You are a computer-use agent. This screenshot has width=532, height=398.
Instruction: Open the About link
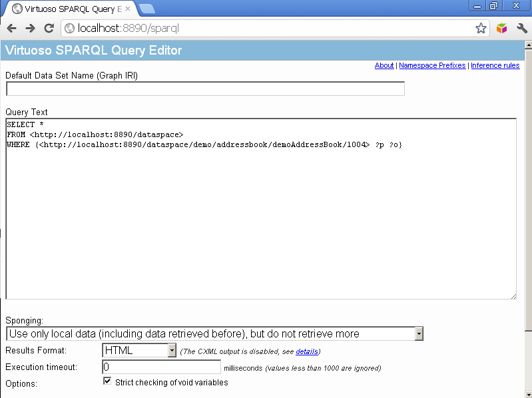tap(384, 65)
